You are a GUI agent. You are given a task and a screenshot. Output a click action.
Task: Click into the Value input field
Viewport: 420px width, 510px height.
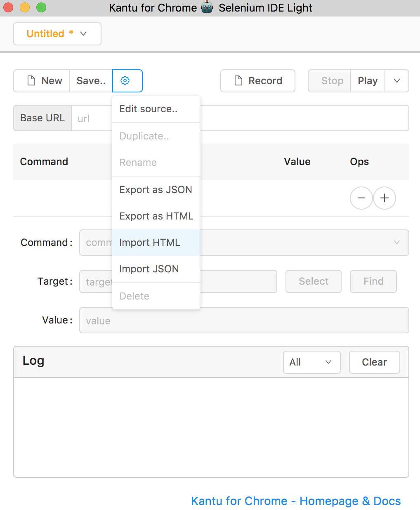coord(244,320)
